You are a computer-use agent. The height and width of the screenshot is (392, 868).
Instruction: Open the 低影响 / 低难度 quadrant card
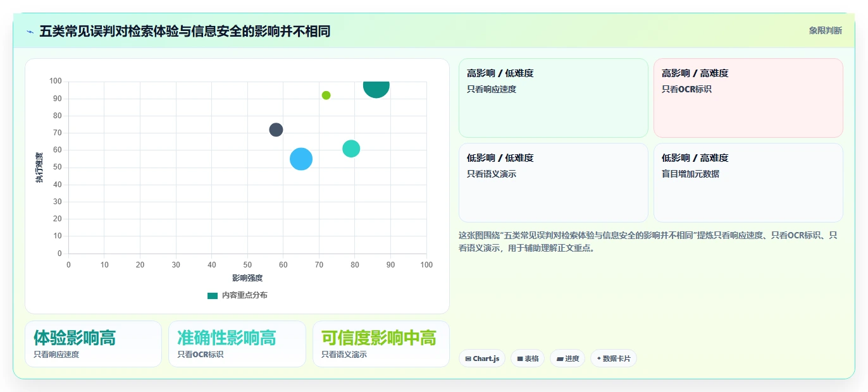click(x=554, y=183)
